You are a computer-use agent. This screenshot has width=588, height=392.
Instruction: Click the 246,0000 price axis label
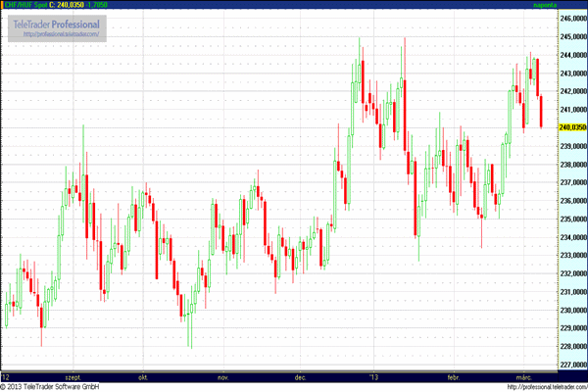571,19
